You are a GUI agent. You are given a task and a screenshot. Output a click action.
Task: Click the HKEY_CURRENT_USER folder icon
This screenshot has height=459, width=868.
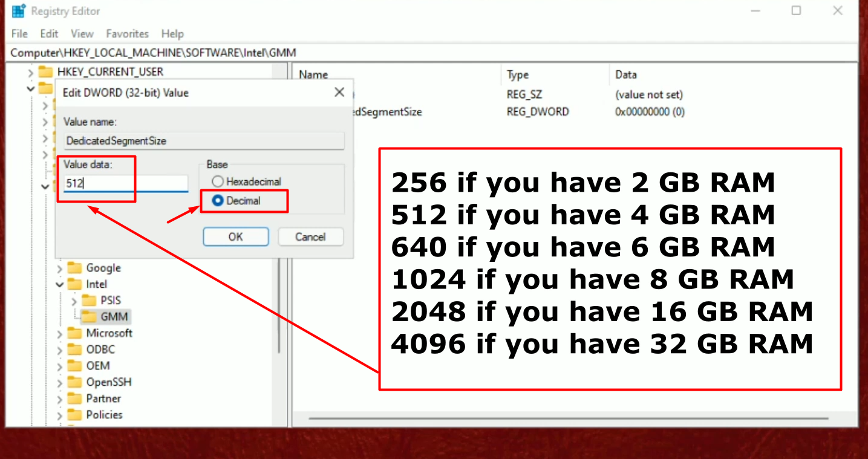[45, 72]
